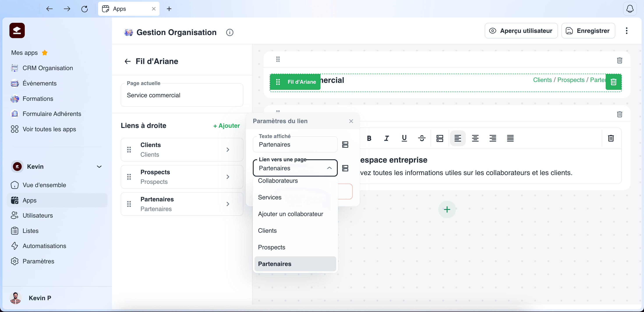The image size is (644, 312).
Task: Open Automatisations in sidebar
Action: 44,246
